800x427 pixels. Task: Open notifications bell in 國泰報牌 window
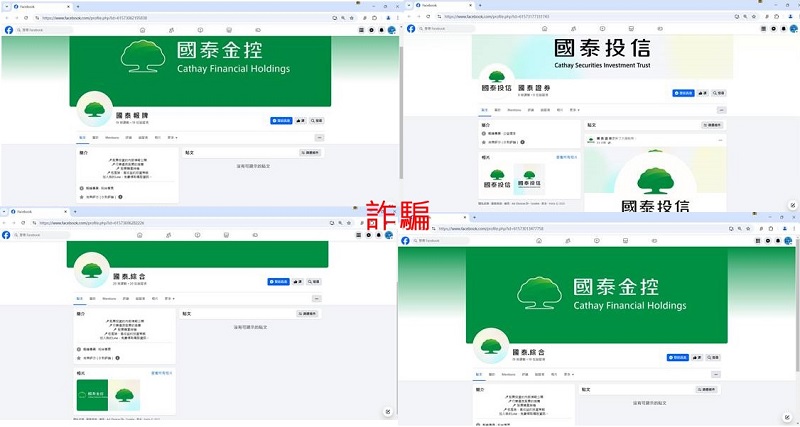[380, 30]
